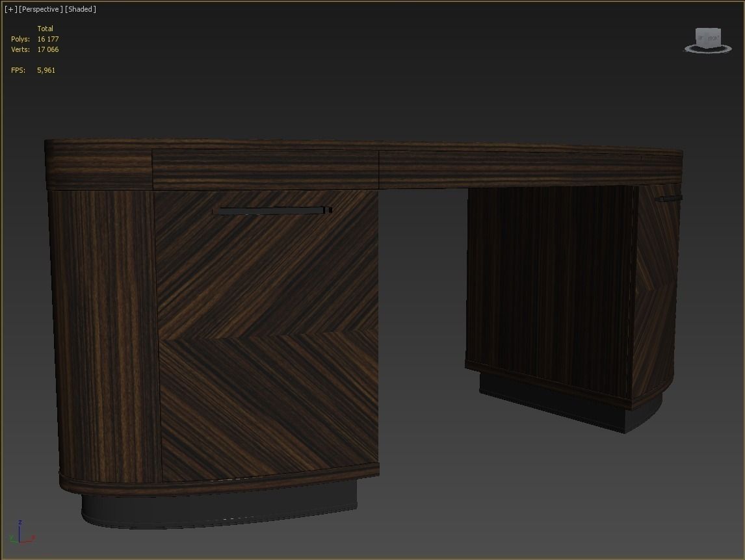Select the right pedestal back panel
Image resolution: width=745 pixels, height=560 pixels.
click(x=549, y=286)
